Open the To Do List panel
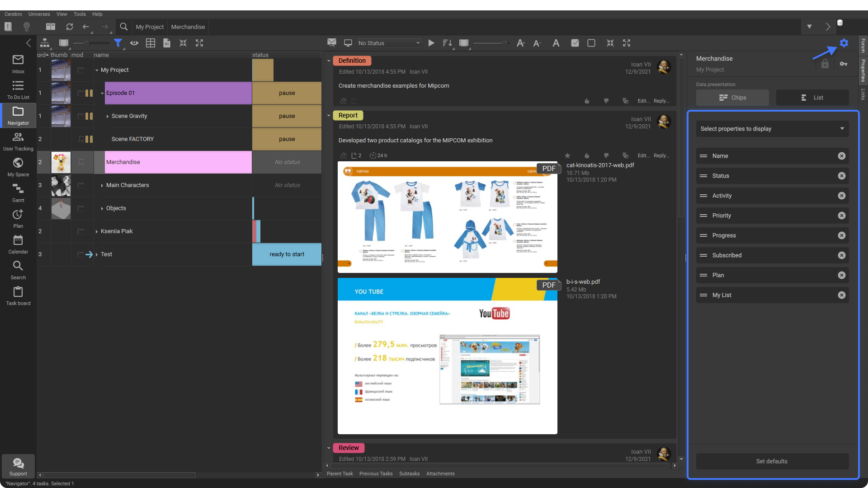This screenshot has height=488, width=868. click(x=18, y=90)
